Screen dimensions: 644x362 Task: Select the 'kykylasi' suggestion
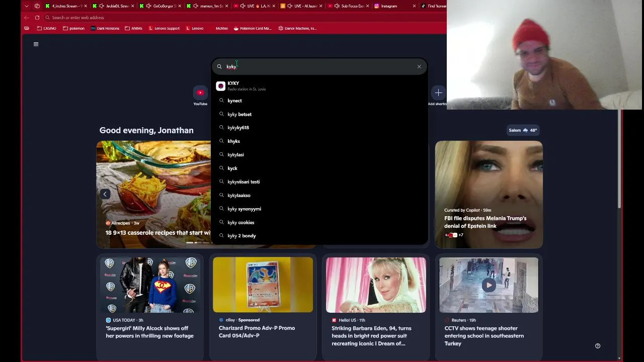coord(319,155)
